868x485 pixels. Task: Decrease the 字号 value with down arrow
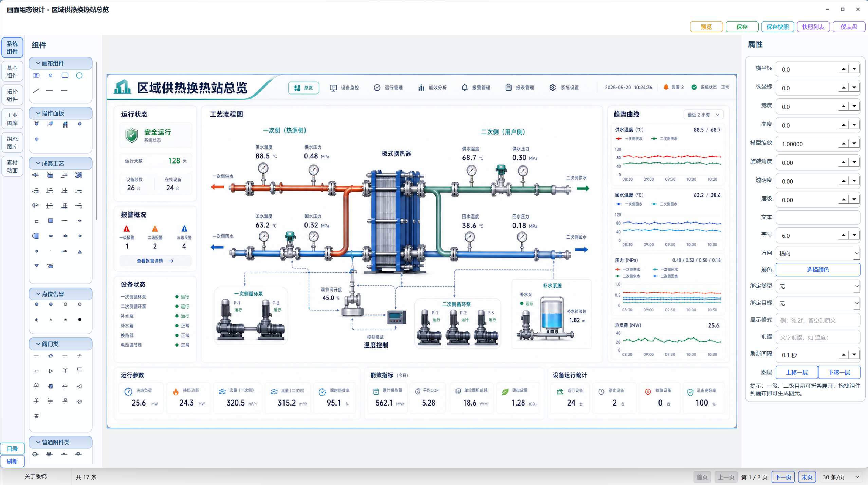(854, 235)
